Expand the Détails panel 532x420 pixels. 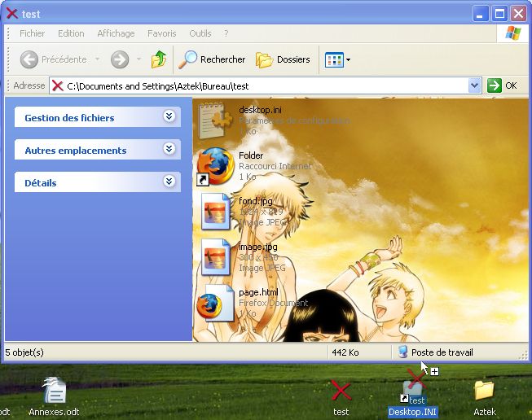pos(169,182)
